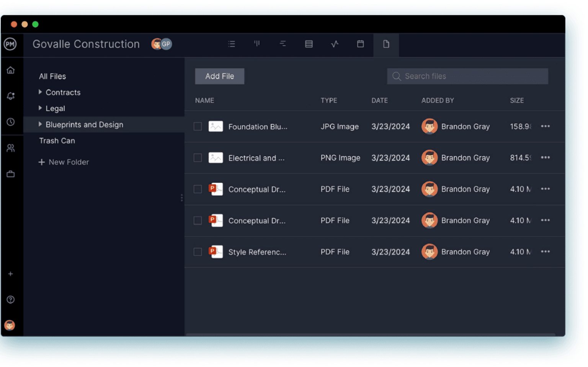Check the notifications bell icon
The image size is (588, 367).
pos(11,96)
